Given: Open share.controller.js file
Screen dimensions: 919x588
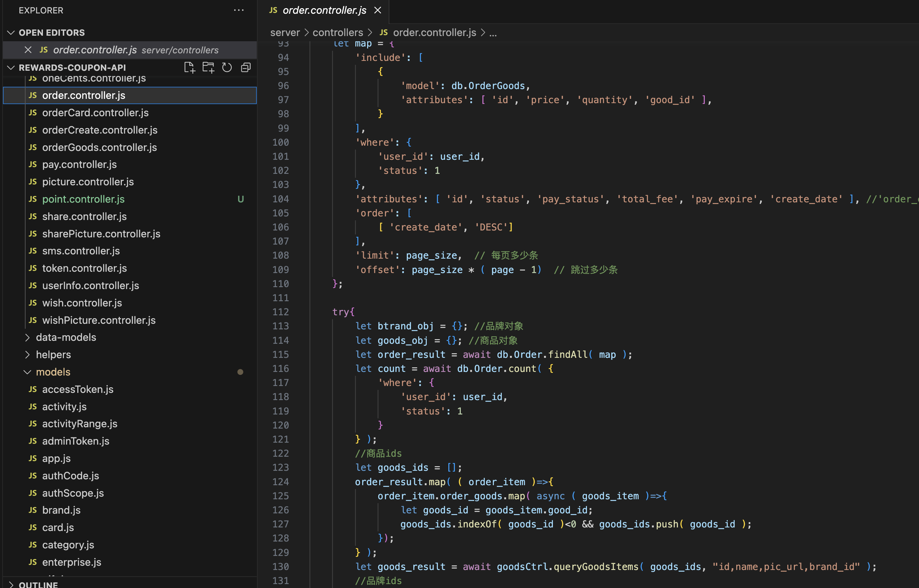Looking at the screenshot, I should coord(130,216).
